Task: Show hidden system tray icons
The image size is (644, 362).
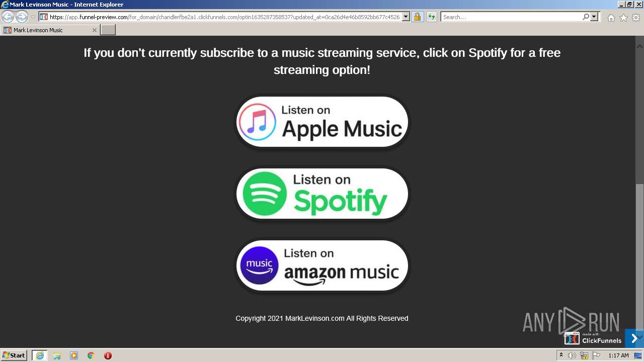Action: coord(561,355)
